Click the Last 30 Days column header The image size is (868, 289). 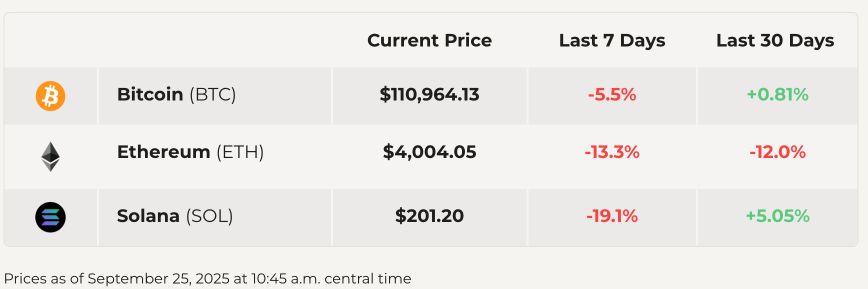(x=774, y=40)
